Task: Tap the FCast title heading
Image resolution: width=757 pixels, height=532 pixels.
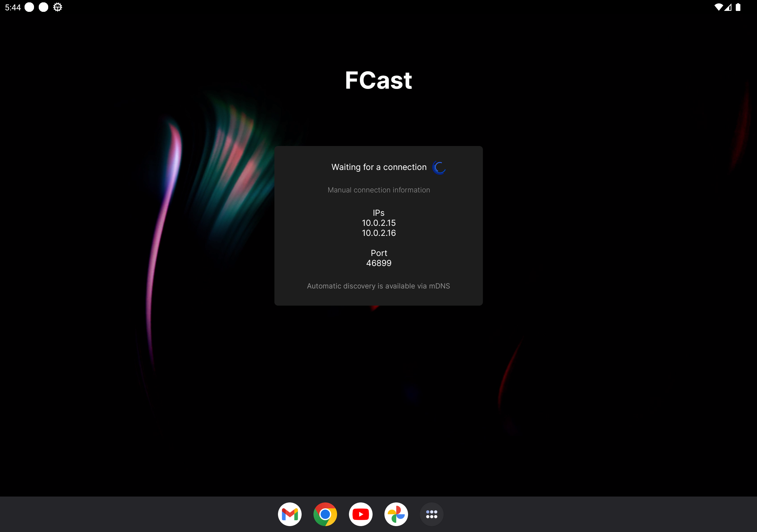Action: click(x=378, y=80)
